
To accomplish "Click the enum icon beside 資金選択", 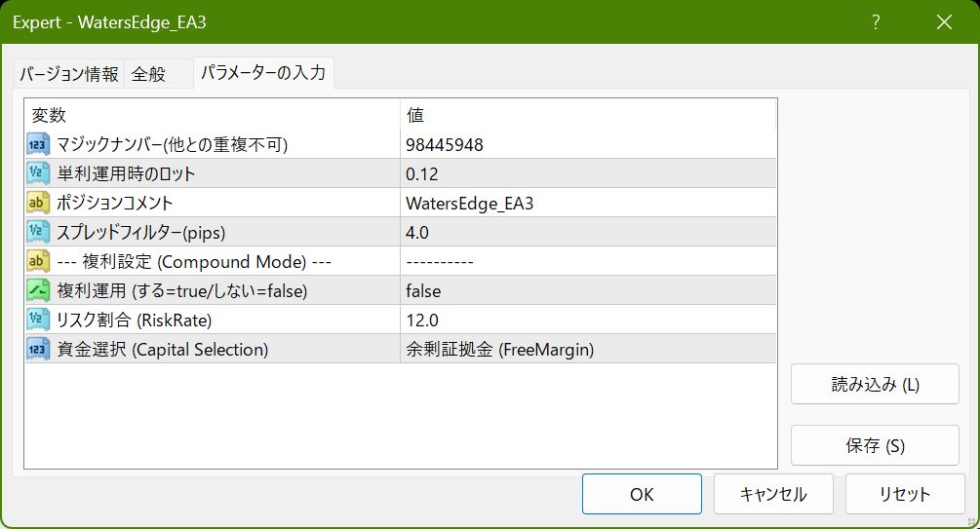I will (x=38, y=349).
